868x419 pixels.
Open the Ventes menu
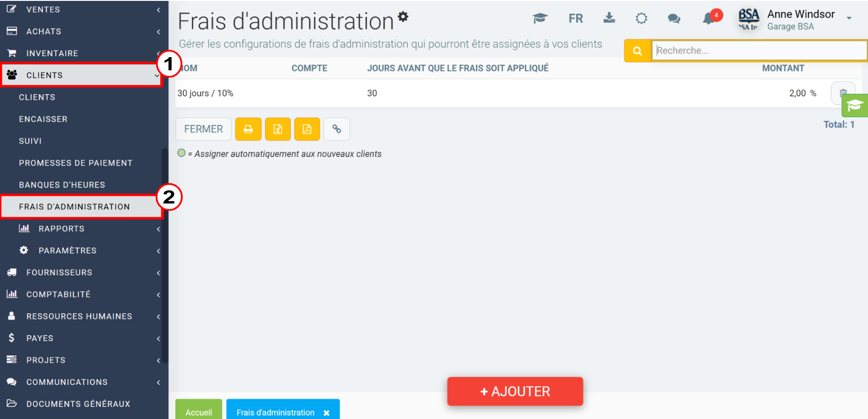tap(84, 9)
